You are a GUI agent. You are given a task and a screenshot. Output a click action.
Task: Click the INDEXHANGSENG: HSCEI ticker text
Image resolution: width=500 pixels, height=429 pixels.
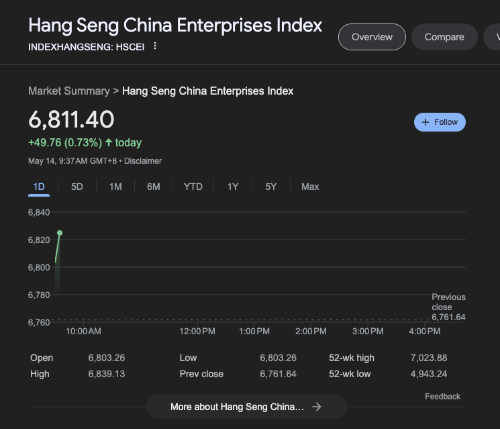click(86, 47)
